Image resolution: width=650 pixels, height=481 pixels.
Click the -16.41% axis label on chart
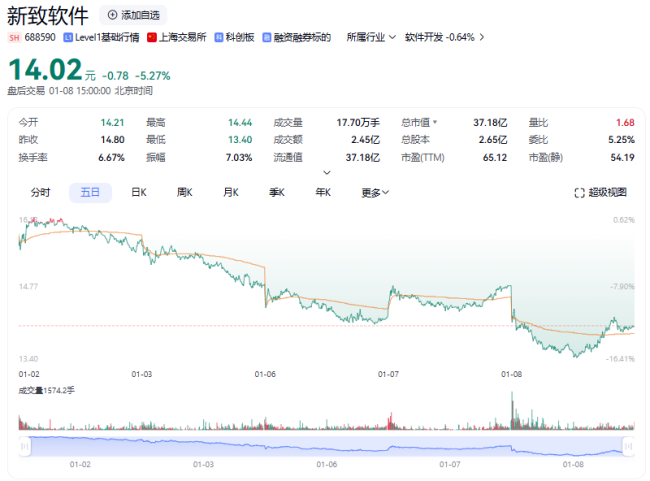pyautogui.click(x=620, y=359)
